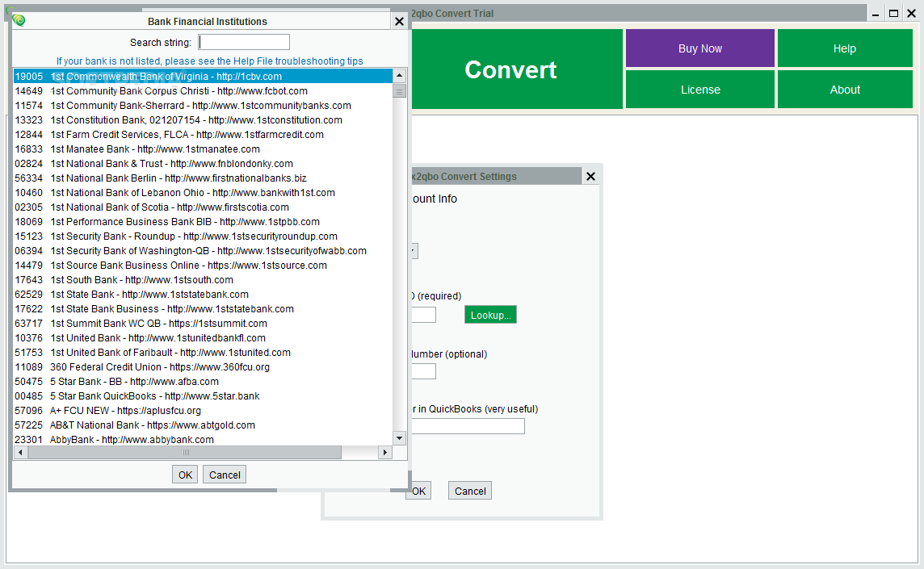Focus the Search string input field
Viewport: 924px width, 569px height.
[244, 42]
